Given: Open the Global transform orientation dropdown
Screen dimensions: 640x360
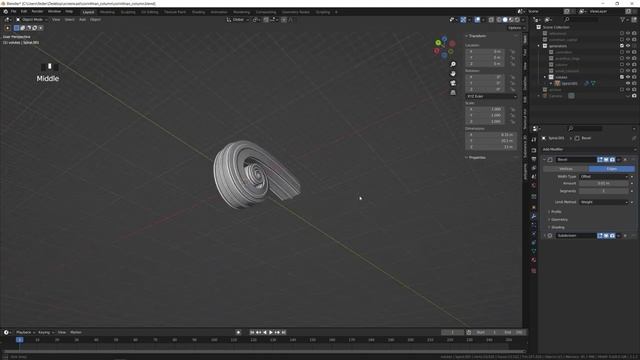Looking at the screenshot, I should coord(238,20).
